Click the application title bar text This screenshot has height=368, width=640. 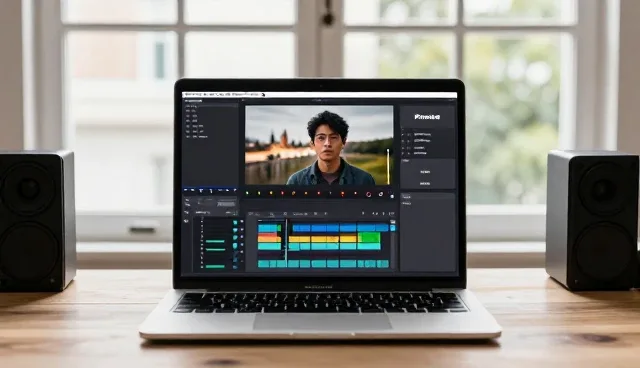coord(223,94)
